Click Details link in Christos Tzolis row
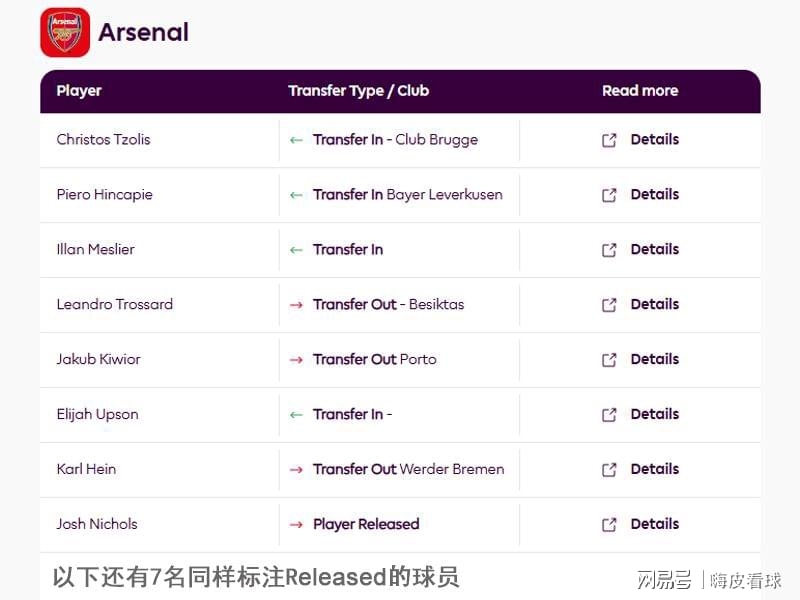800x600 pixels. (655, 139)
